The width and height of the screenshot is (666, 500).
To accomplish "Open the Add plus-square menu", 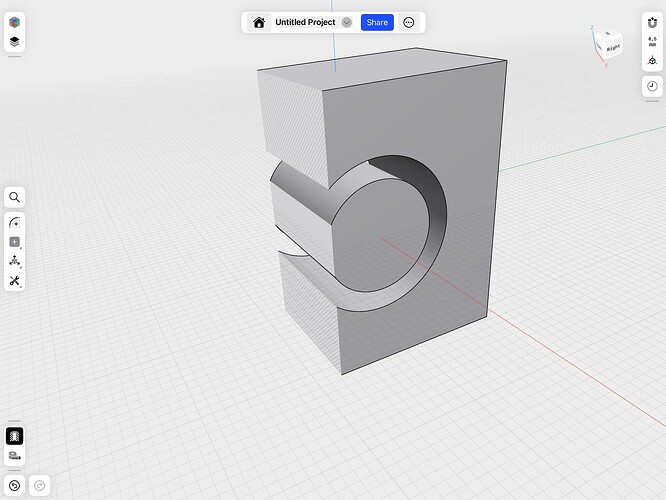I will [x=14, y=242].
